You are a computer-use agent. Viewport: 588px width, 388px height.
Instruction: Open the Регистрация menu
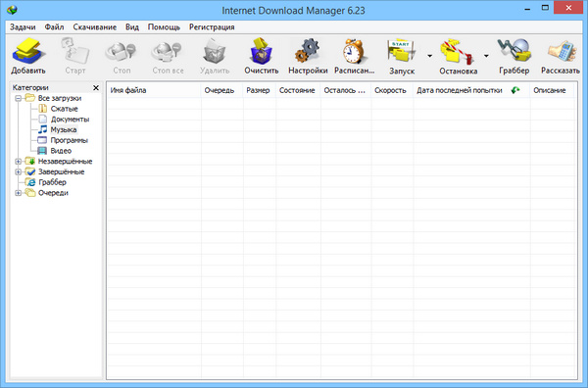(x=212, y=27)
